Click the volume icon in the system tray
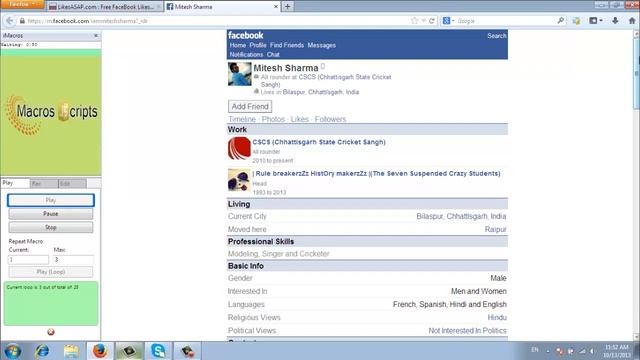This screenshot has height=360, width=640. coord(592,351)
